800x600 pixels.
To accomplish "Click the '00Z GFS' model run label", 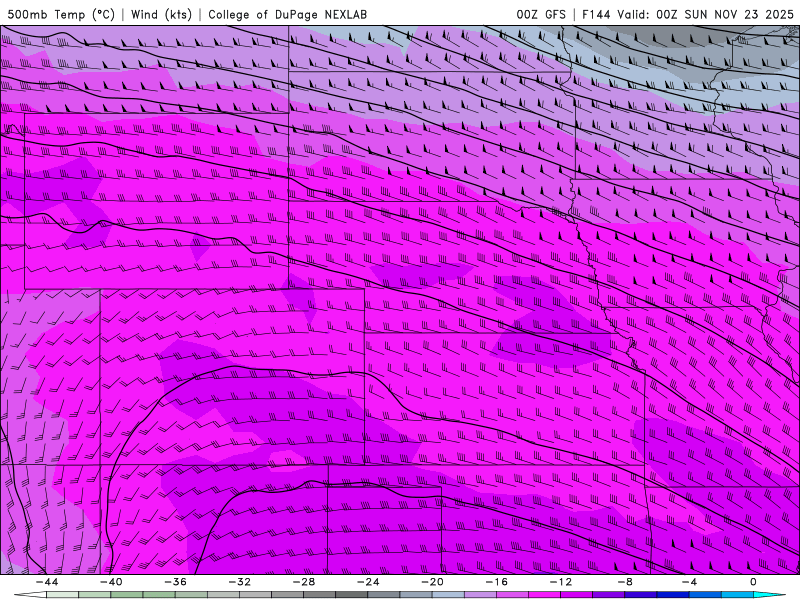I will [x=541, y=15].
